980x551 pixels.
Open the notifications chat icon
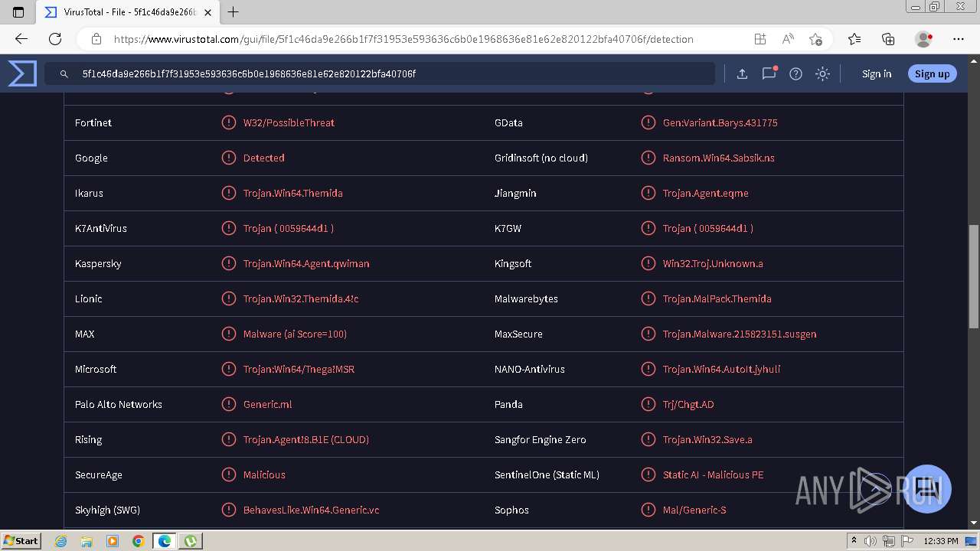pyautogui.click(x=769, y=73)
